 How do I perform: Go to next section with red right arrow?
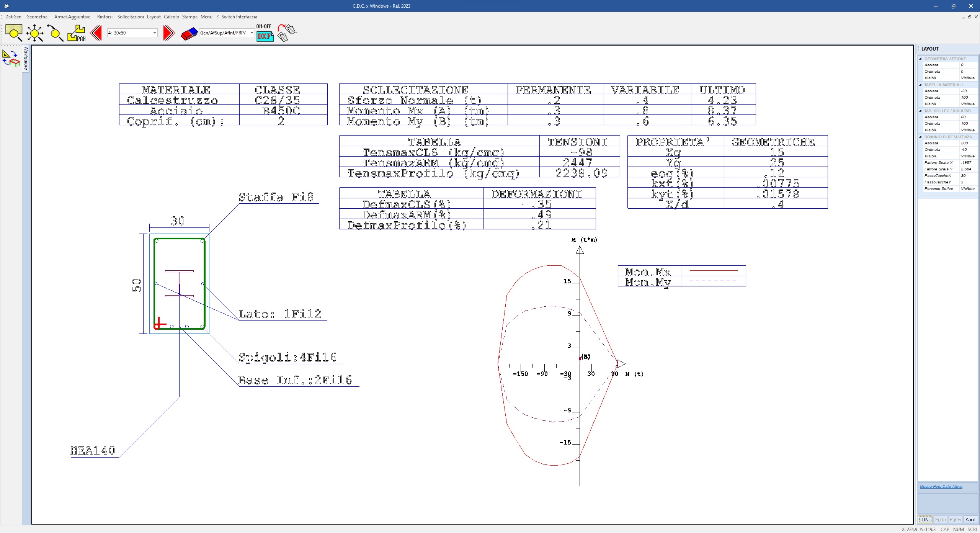click(169, 33)
